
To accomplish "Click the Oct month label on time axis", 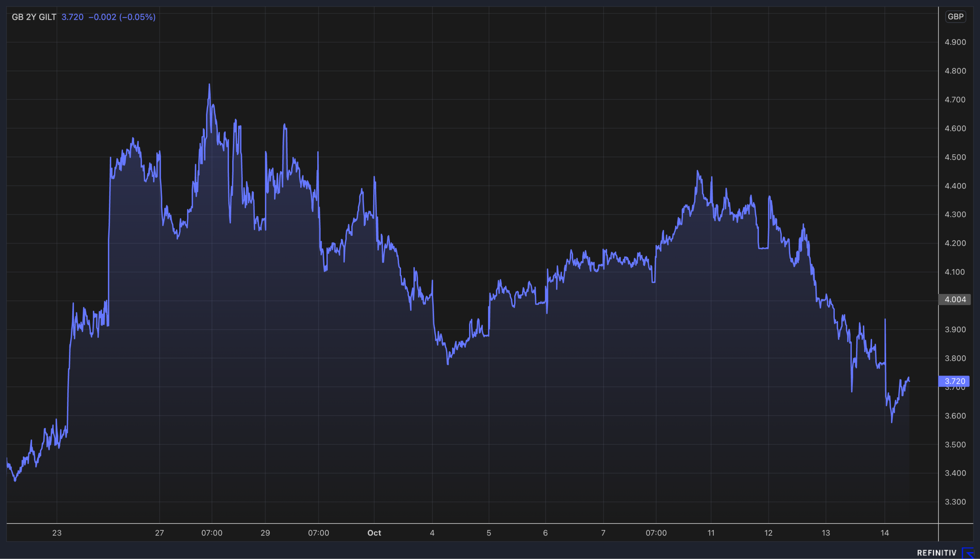I will [374, 533].
